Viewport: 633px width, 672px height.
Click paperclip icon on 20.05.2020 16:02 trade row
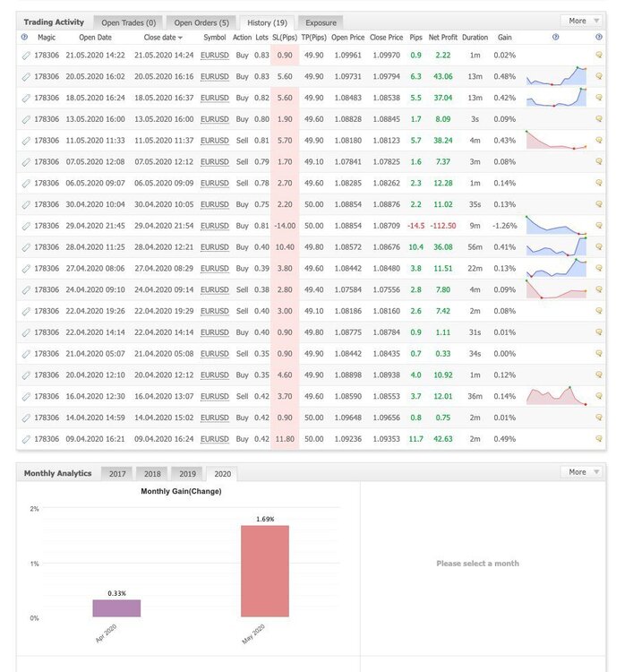click(x=26, y=77)
